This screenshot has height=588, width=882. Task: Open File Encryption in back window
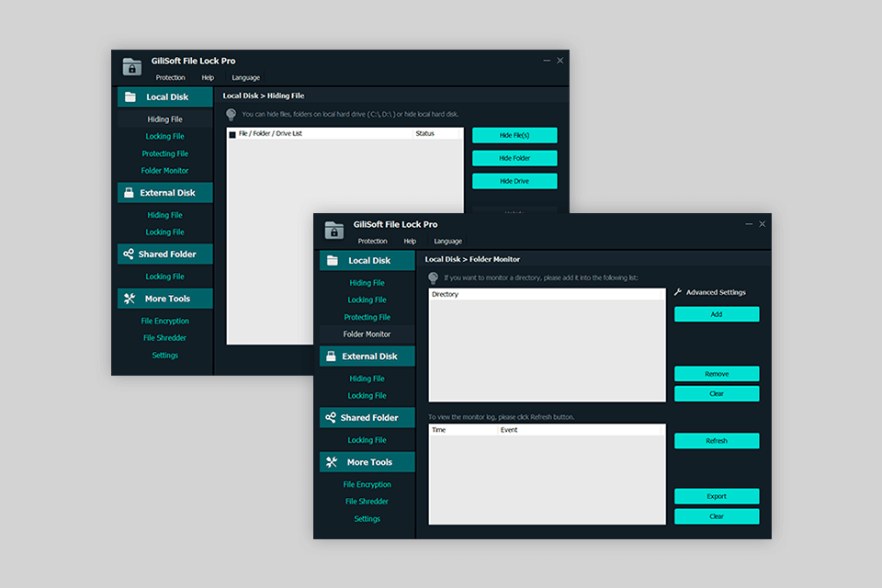[164, 321]
